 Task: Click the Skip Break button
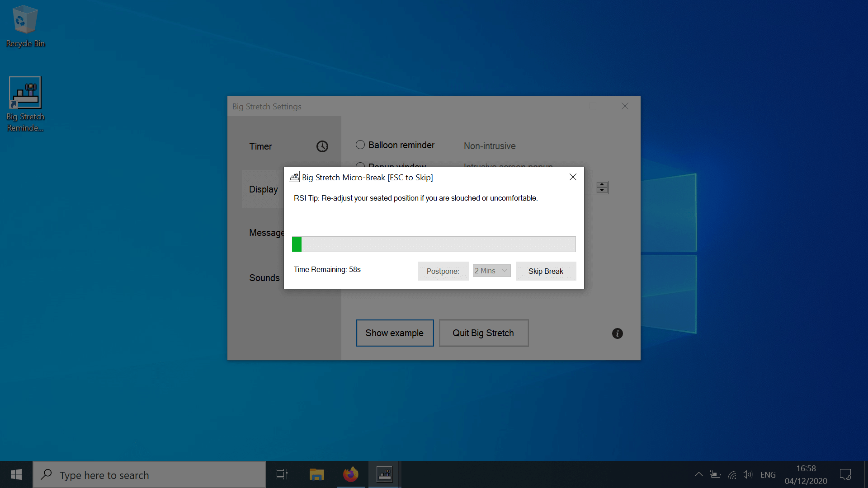pos(546,271)
